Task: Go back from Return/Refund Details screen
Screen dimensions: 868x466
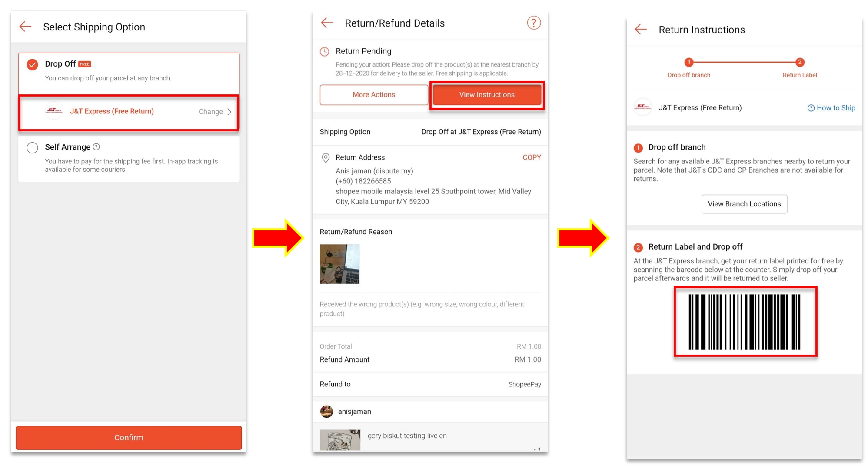Action: tap(327, 23)
